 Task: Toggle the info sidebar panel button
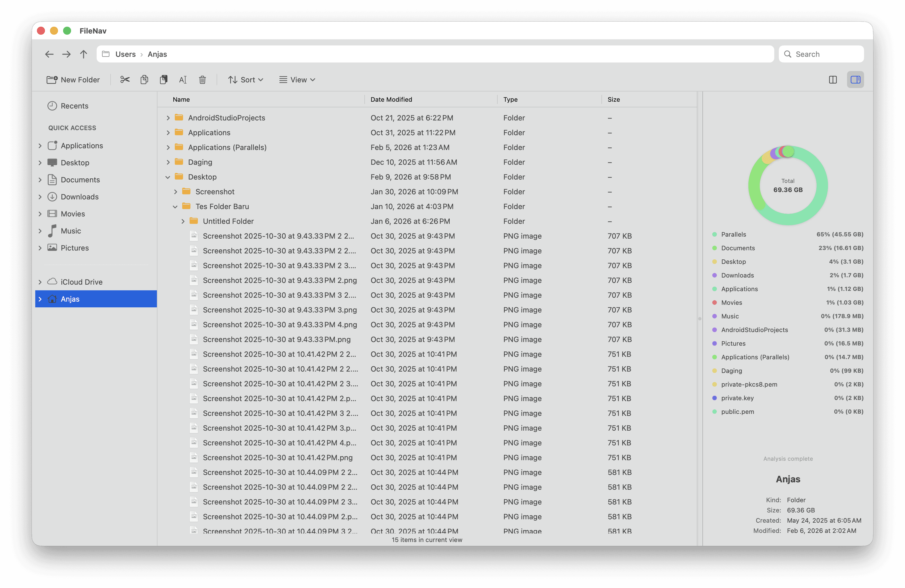[x=855, y=80]
